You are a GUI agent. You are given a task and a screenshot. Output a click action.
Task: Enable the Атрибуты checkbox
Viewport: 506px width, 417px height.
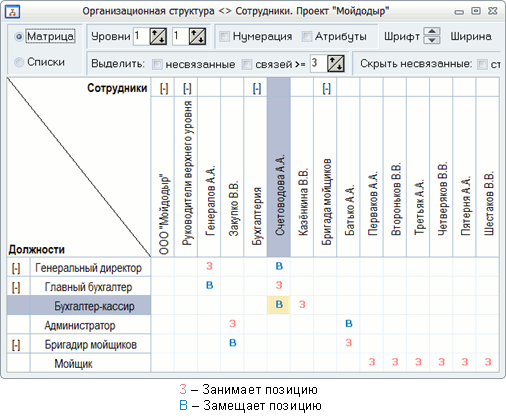307,36
